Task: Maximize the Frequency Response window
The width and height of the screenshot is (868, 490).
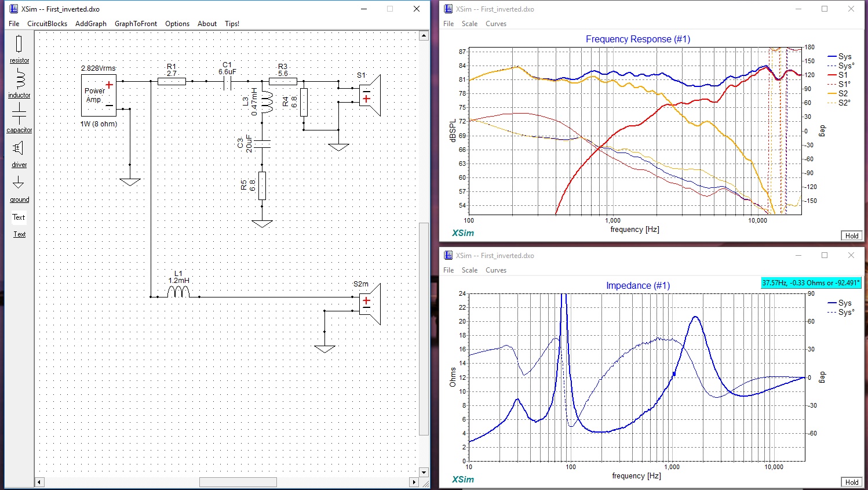Action: click(825, 9)
